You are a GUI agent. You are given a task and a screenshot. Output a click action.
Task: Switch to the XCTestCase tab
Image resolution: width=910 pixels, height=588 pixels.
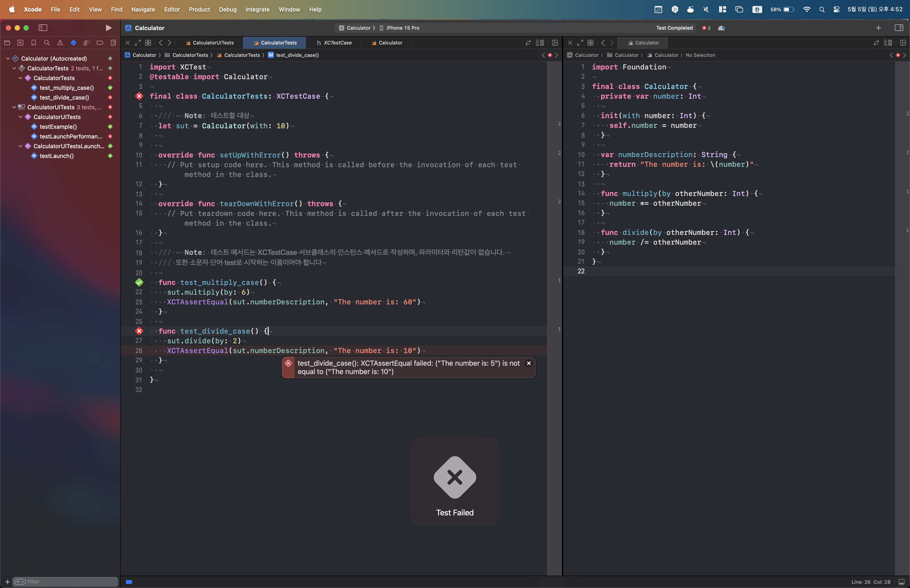[337, 43]
